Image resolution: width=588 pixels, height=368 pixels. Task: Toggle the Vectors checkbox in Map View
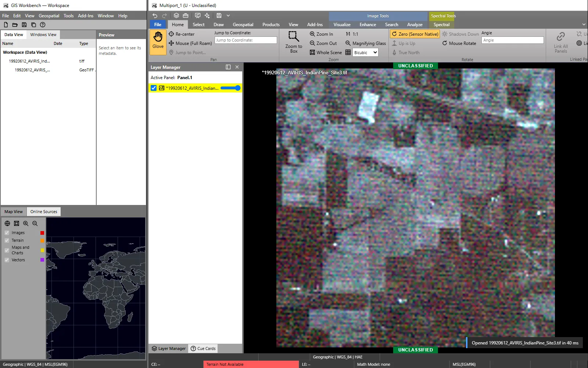(7, 260)
